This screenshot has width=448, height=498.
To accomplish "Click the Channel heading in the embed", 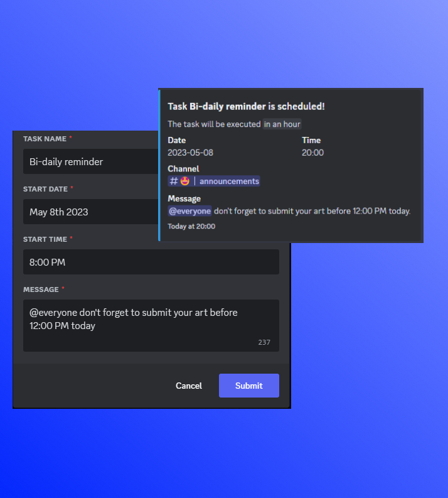I will (183, 168).
